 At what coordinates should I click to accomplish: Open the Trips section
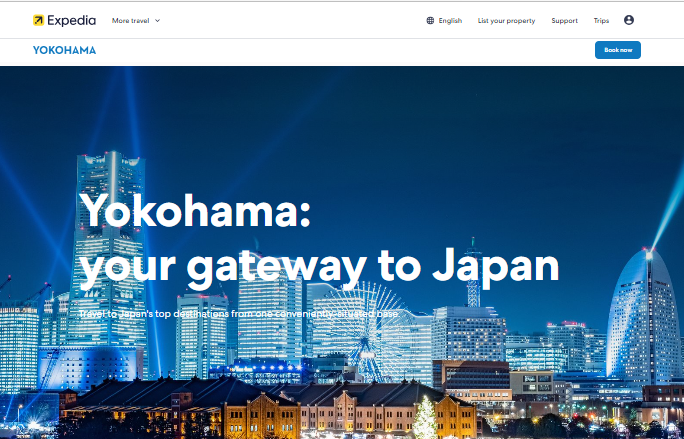click(601, 21)
